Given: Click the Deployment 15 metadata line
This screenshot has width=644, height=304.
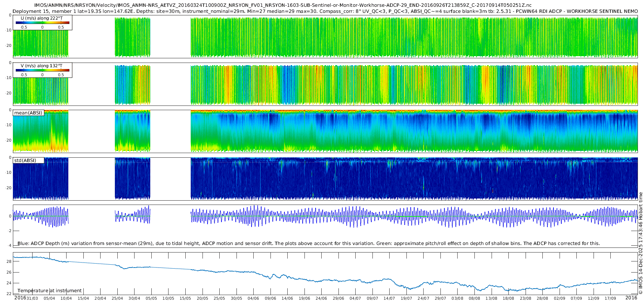Looking at the screenshot, I should tap(325, 11).
